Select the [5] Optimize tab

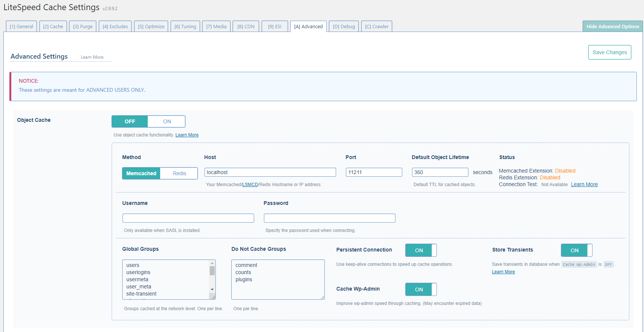pos(151,26)
